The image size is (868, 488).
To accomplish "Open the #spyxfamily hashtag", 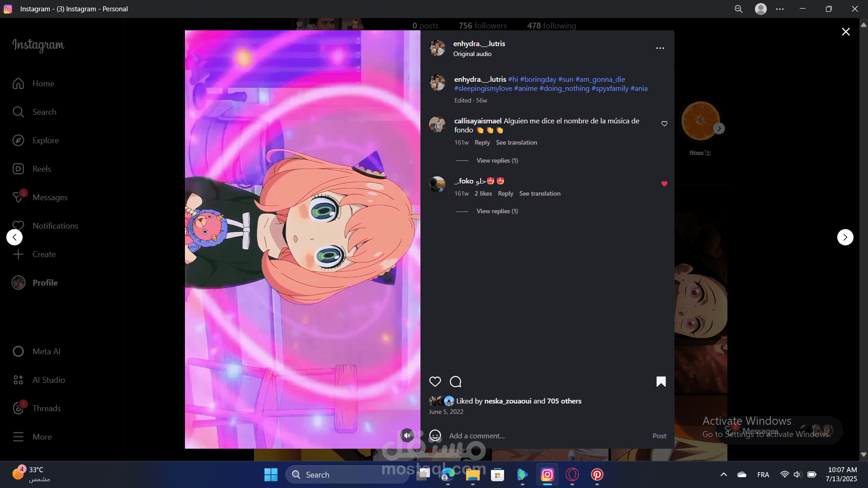I will (610, 88).
